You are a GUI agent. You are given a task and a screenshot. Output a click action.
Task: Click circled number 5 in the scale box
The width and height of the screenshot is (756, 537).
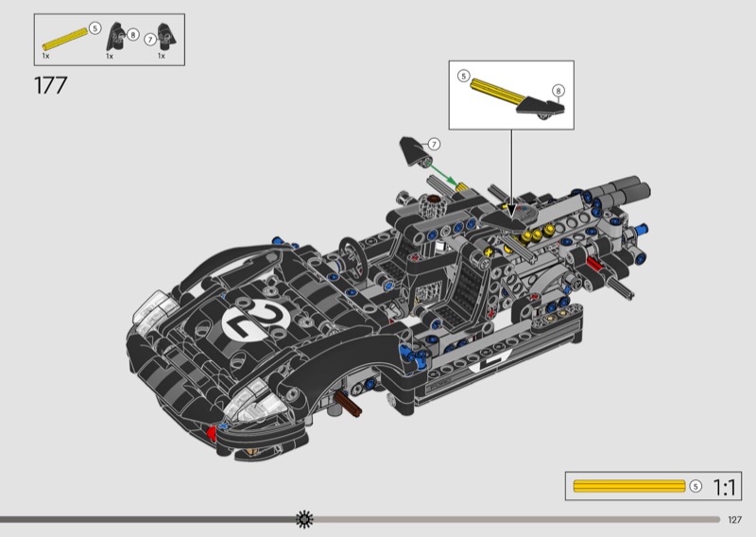pyautogui.click(x=696, y=486)
